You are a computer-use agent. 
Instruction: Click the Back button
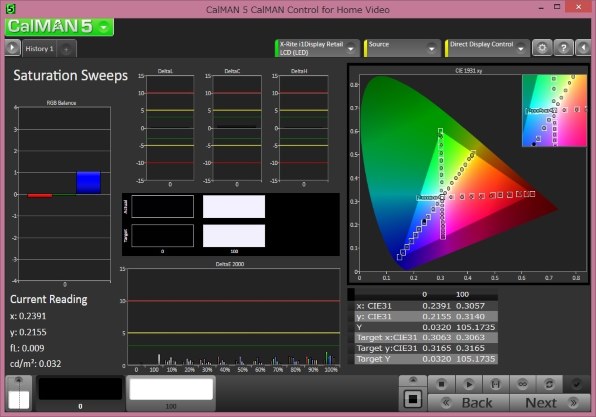(x=469, y=403)
